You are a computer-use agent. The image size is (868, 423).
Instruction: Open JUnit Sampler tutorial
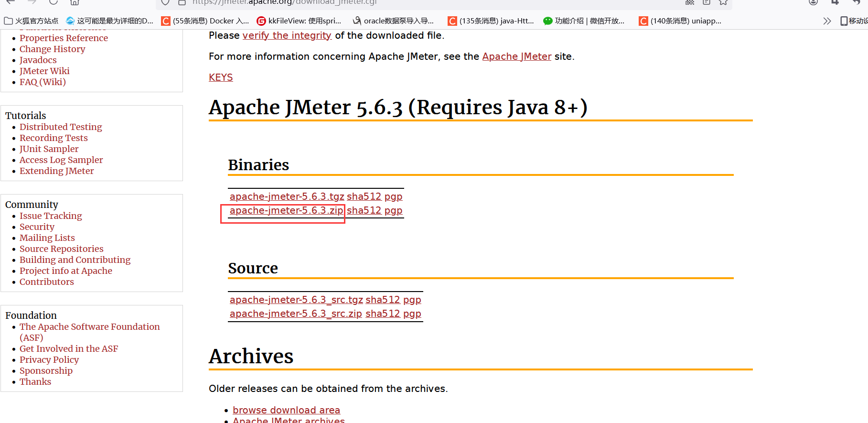point(49,149)
